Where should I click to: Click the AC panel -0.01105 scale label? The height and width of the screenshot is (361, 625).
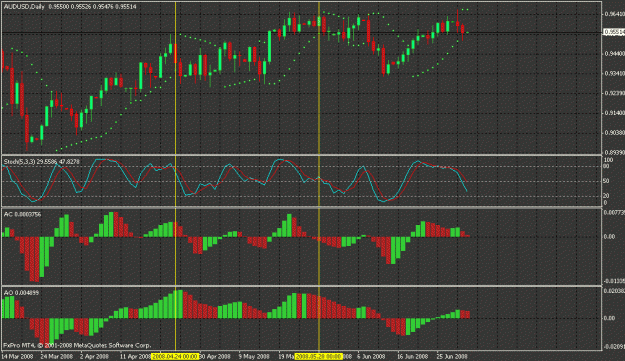615,281
